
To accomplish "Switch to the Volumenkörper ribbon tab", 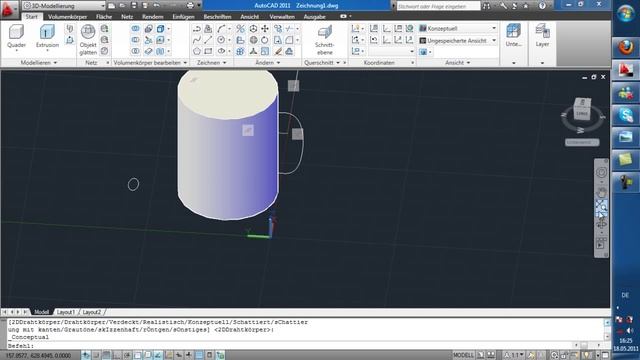I will point(68,17).
